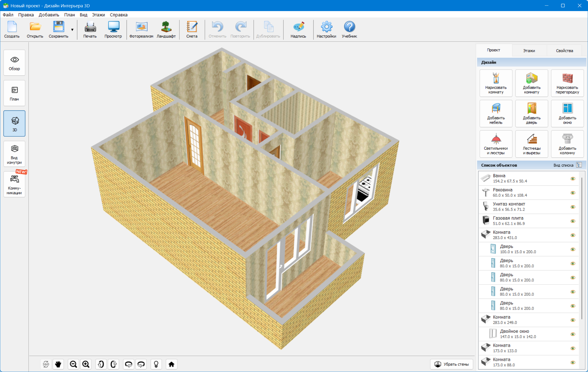The width and height of the screenshot is (588, 372).
Task: Open Лестницы и вырезы stairs tool
Action: coord(531,144)
